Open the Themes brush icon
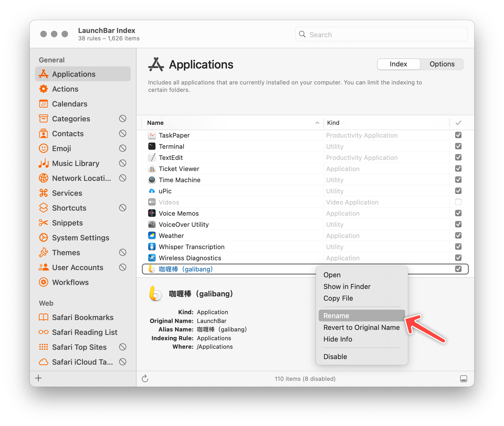Screen dimensions: 504x426 [x=44, y=253]
